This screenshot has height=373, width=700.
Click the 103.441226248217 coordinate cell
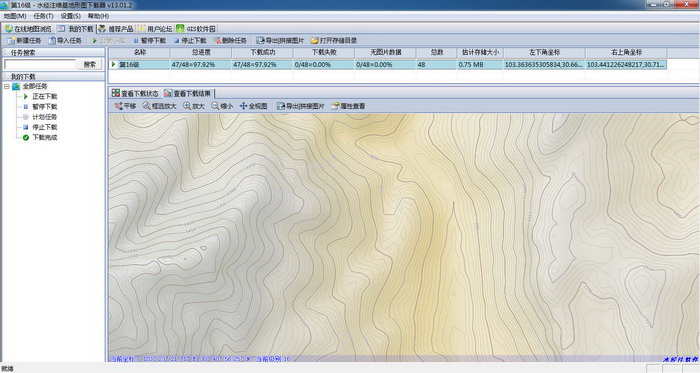tap(625, 65)
